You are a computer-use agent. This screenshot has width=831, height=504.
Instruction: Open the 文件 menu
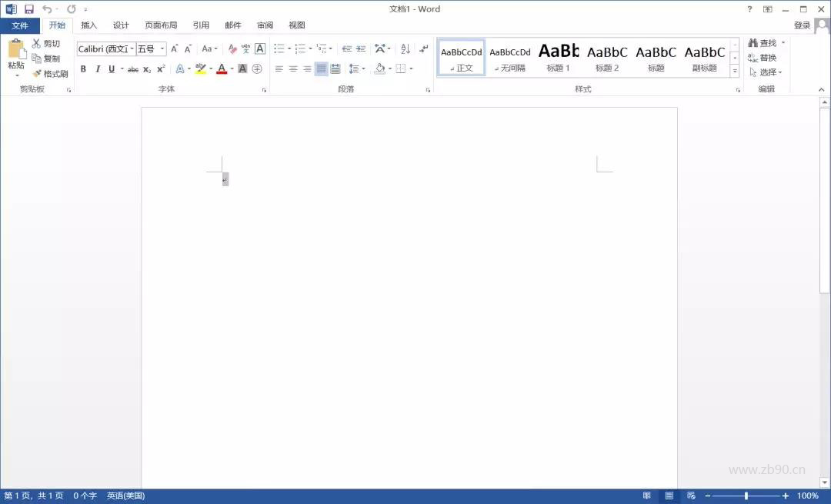(21, 25)
